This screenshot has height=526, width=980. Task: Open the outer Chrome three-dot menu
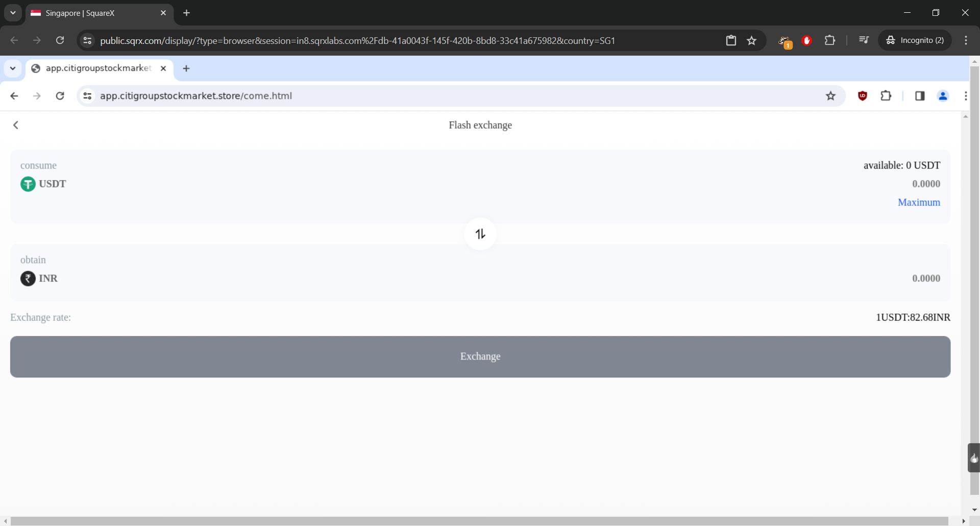pyautogui.click(x=966, y=40)
